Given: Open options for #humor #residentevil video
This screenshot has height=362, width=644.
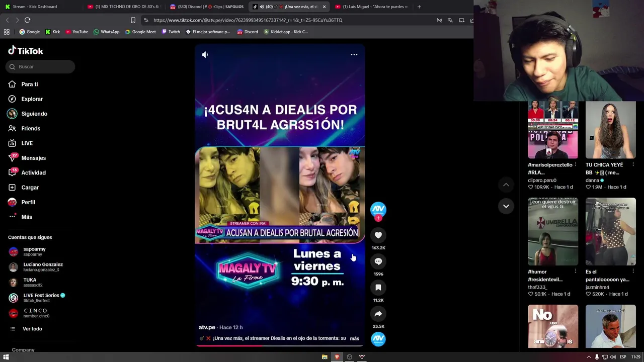Looking at the screenshot, I should click(576, 271).
